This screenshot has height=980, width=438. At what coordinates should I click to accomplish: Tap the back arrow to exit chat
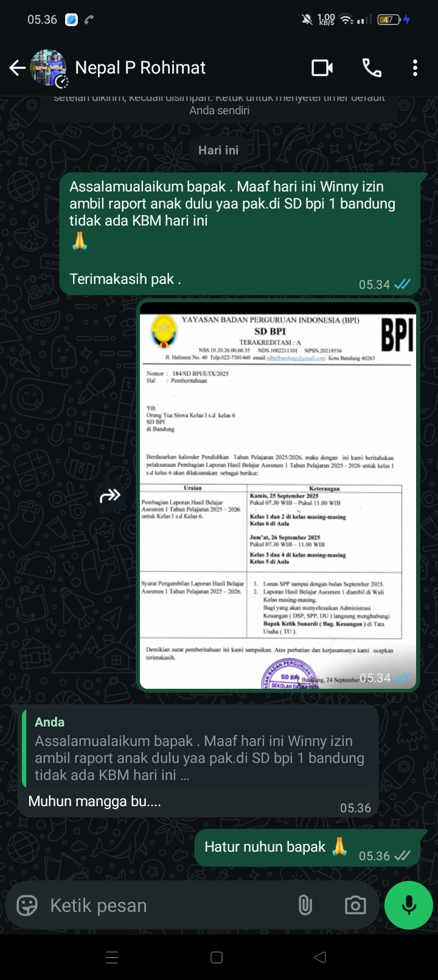point(17,68)
